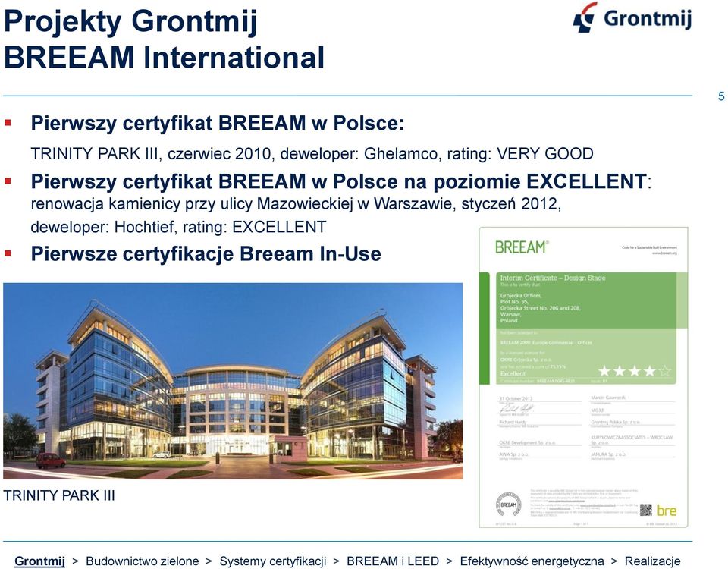Select the slide title 'Projekty Grontmij'
The image size is (728, 569).
[130, 22]
